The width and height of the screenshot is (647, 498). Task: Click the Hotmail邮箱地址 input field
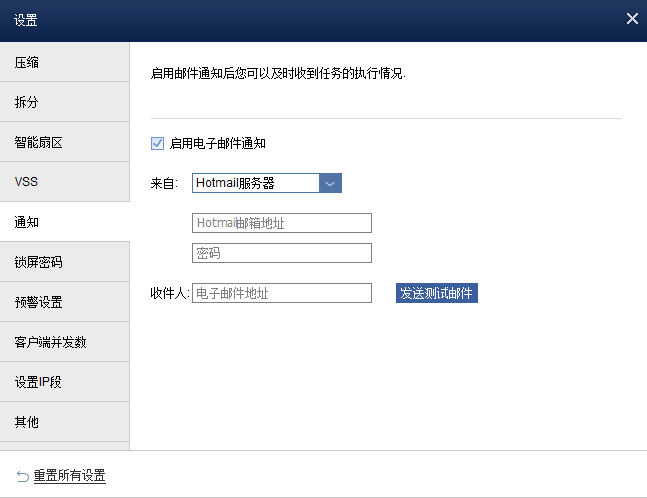point(281,223)
